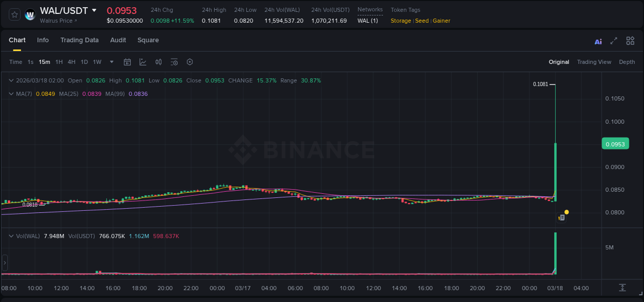644x302 pixels.
Task: Open the widget layout icon
Action: pos(630,40)
